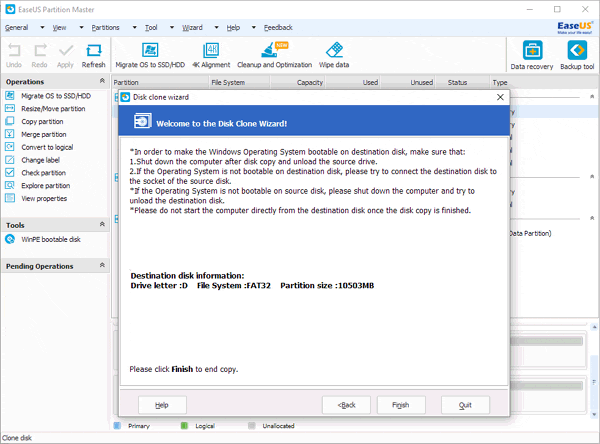The width and height of the screenshot is (600, 444).
Task: Sort by the Type column header
Action: tap(544, 82)
